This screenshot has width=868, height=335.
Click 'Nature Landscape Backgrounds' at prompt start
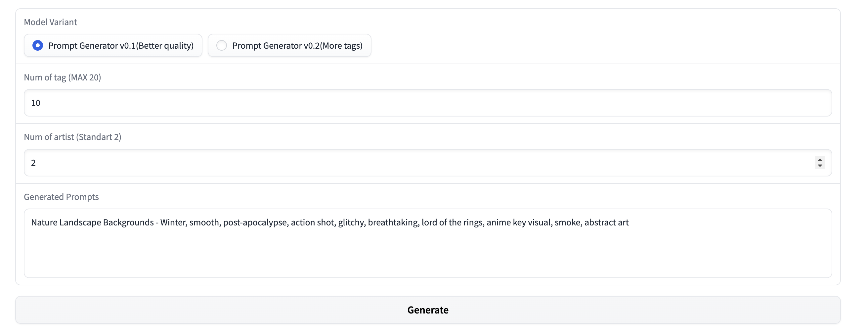point(92,223)
